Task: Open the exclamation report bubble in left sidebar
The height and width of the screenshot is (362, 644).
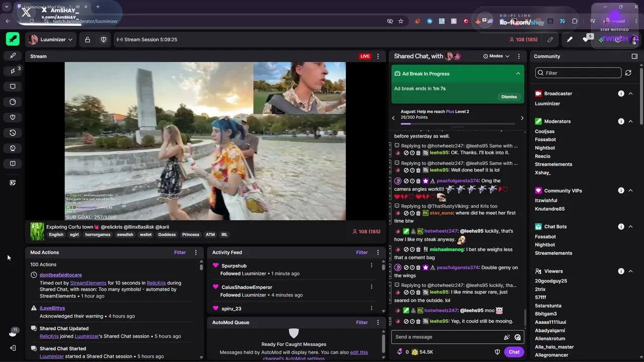Action: 13,163
